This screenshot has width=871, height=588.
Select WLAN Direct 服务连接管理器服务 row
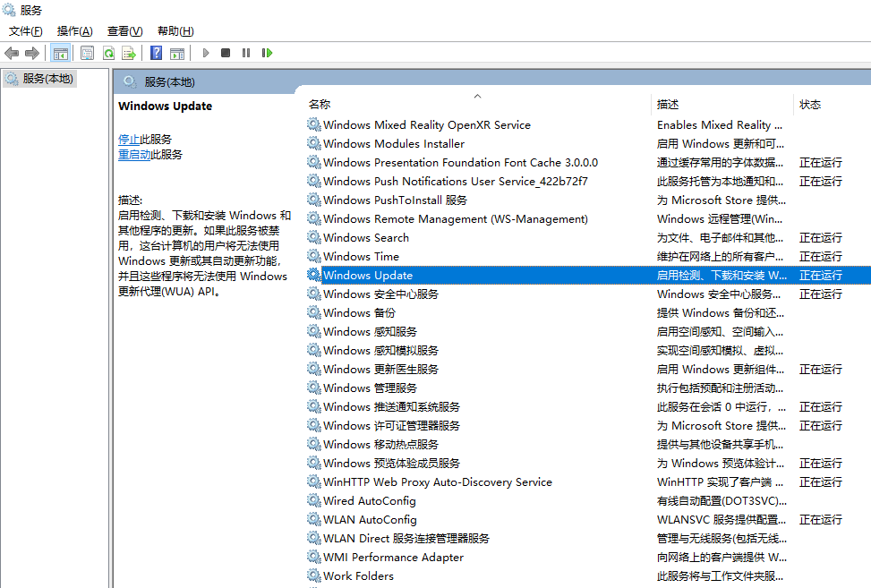[588, 539]
